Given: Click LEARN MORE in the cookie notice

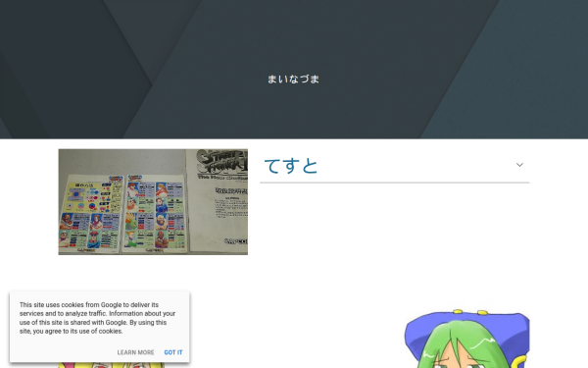Looking at the screenshot, I should click(135, 352).
